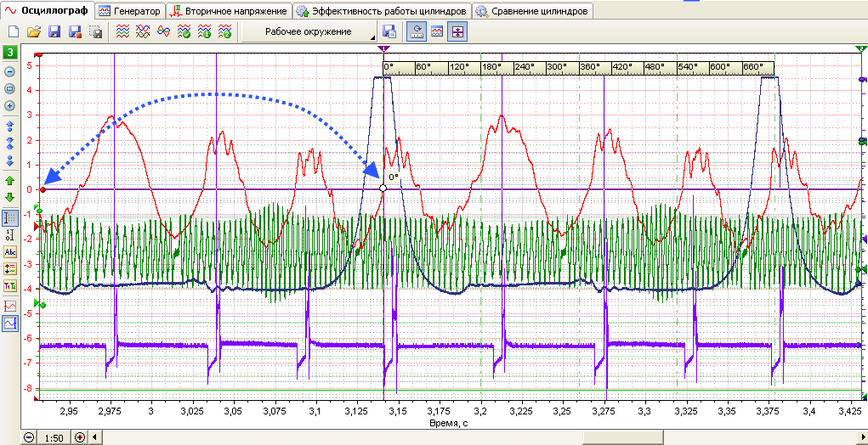Open the Сравнение цилиндров tab
Image resolution: width=868 pixels, height=445 pixels.
(532, 11)
